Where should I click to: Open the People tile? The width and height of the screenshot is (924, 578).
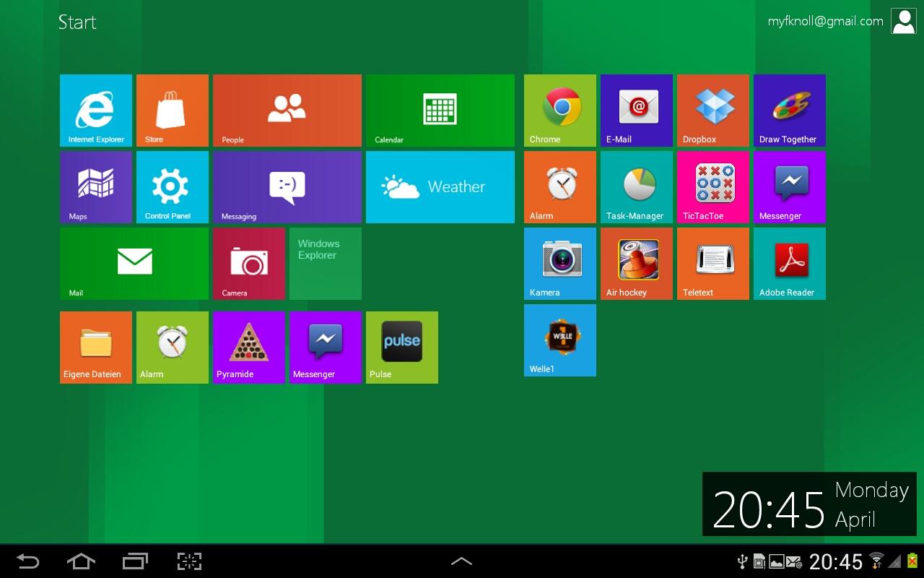287,111
